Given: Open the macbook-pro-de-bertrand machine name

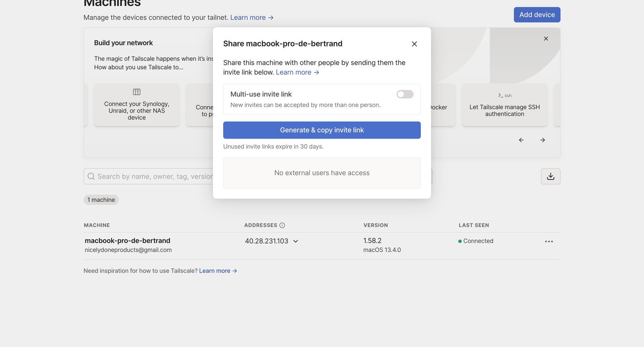Looking at the screenshot, I should 127,241.
